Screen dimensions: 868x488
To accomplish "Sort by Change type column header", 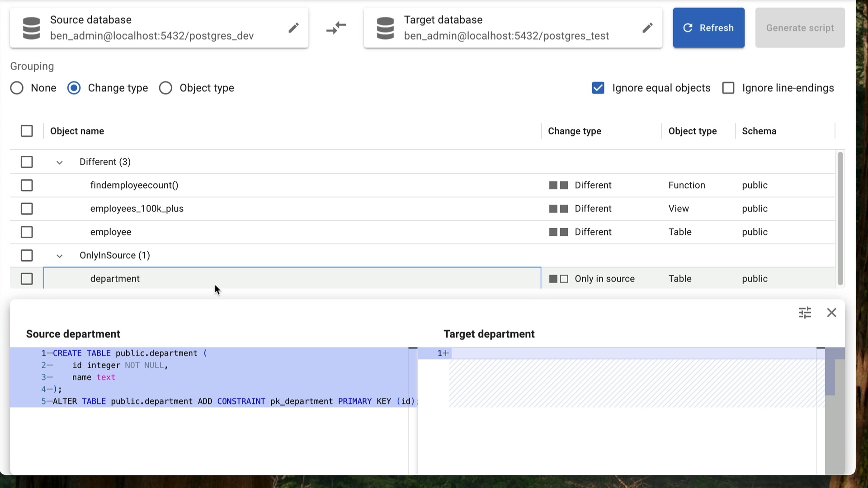I will pyautogui.click(x=574, y=131).
